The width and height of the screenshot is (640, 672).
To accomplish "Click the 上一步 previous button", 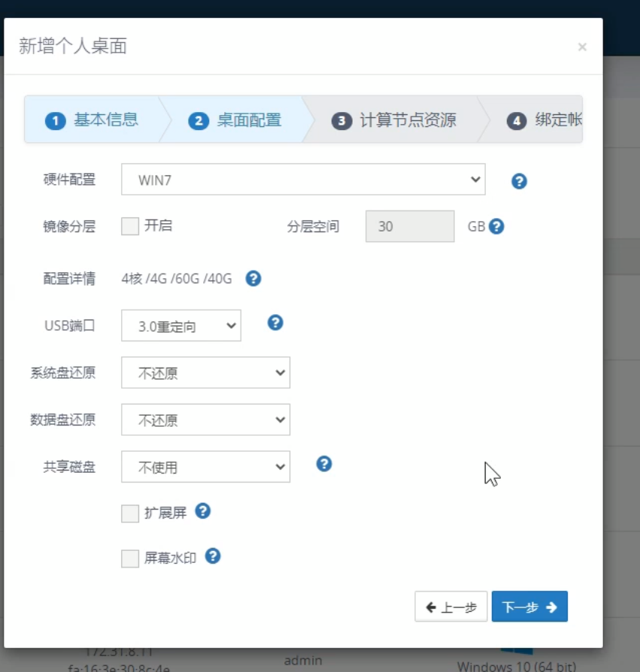I will point(450,607).
